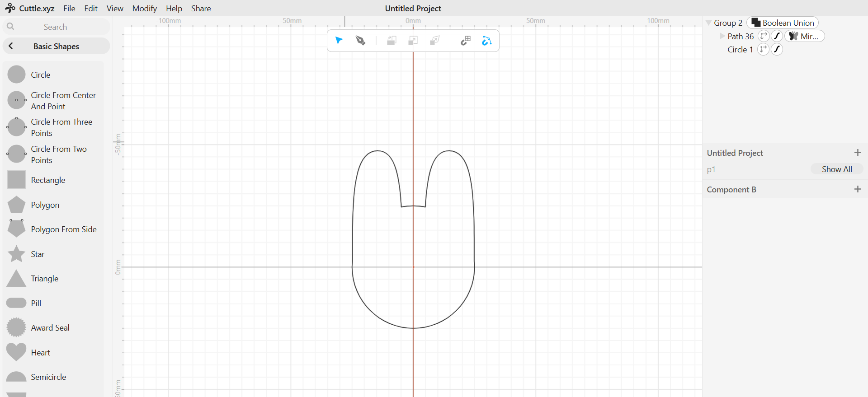Pick Circle From Two Points shape
868x397 pixels.
17,154
